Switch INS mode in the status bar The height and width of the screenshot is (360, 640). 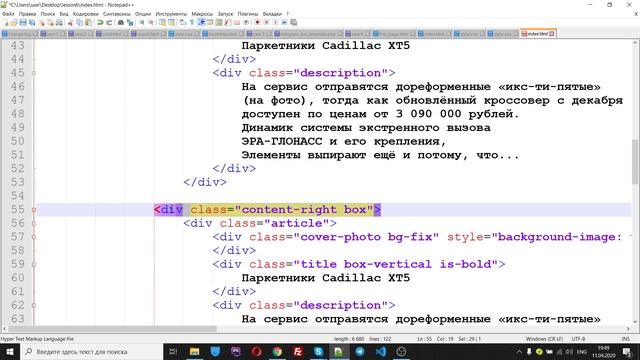click(x=625, y=339)
